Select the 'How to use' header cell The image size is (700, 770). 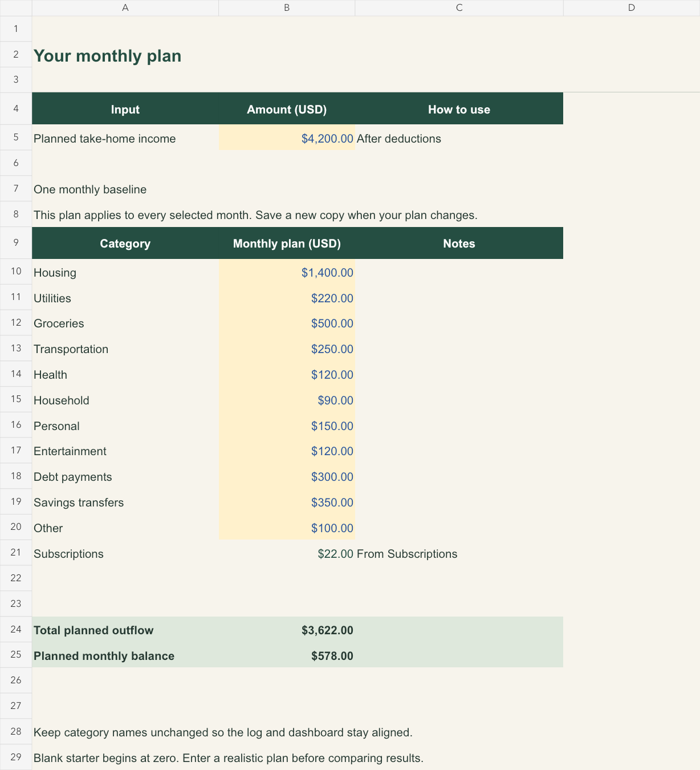click(459, 108)
